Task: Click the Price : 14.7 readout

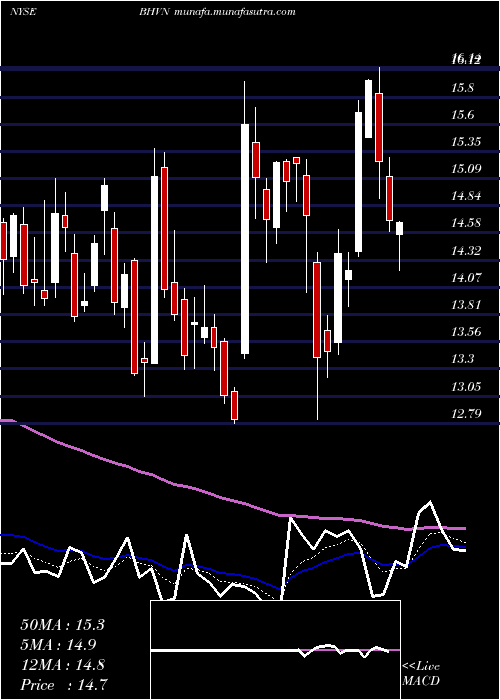Action: coord(64,685)
